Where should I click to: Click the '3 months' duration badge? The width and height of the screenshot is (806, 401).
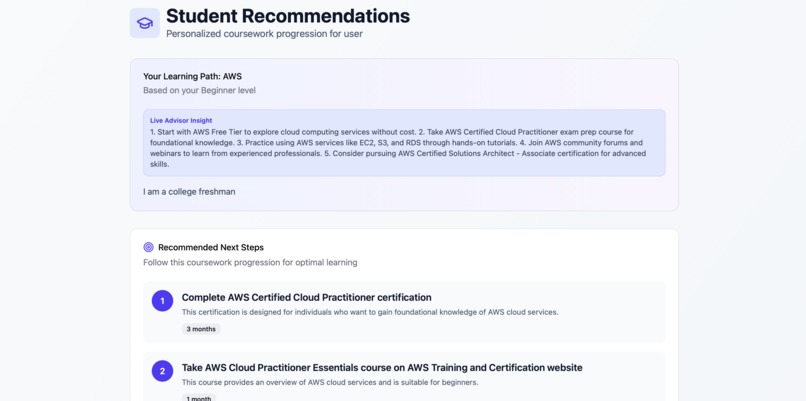coord(201,329)
